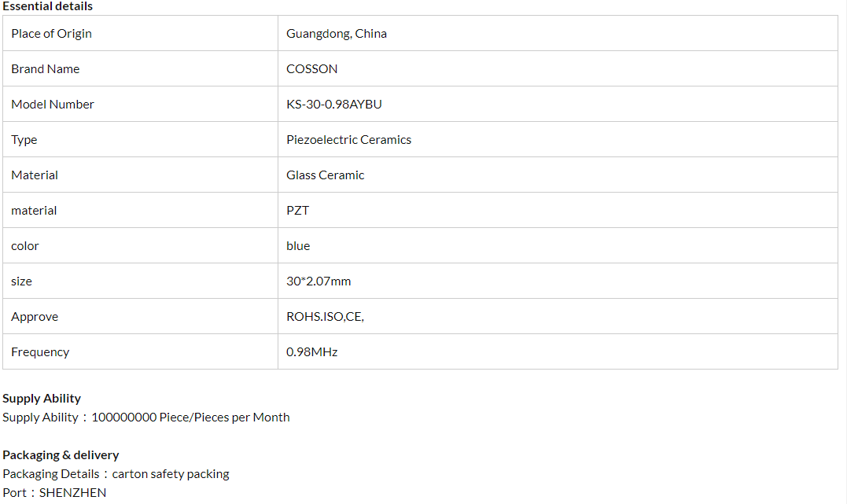Click the Approve row label

(x=35, y=317)
